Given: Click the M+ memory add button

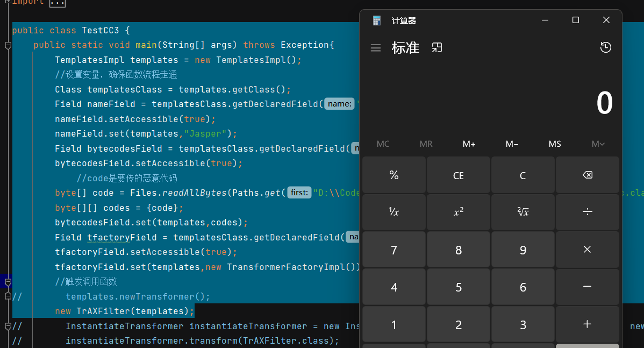Looking at the screenshot, I should click(x=469, y=144).
